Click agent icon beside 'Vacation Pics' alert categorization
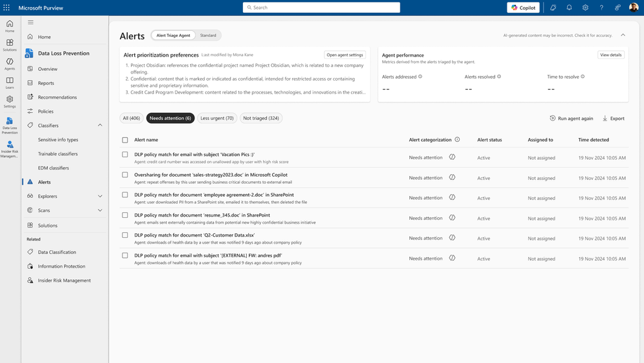 click(452, 157)
